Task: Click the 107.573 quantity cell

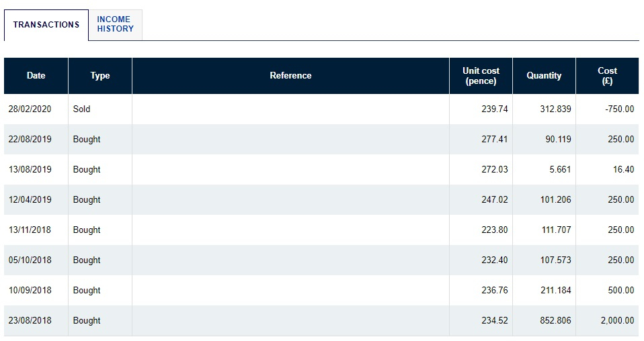Action: tap(545, 260)
